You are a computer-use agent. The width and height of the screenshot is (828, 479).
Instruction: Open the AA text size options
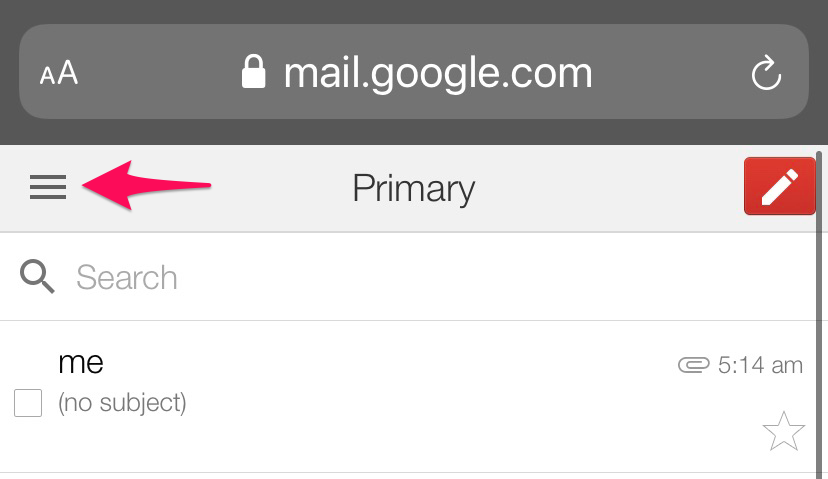[x=59, y=74]
